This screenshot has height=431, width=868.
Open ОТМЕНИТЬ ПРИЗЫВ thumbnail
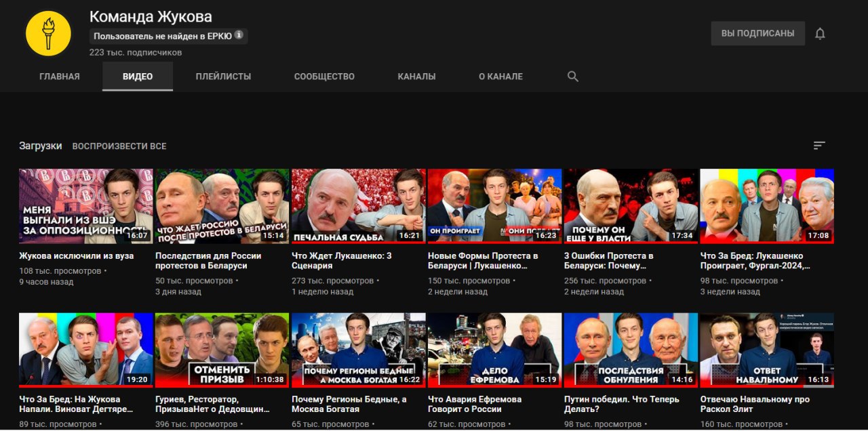click(x=222, y=350)
